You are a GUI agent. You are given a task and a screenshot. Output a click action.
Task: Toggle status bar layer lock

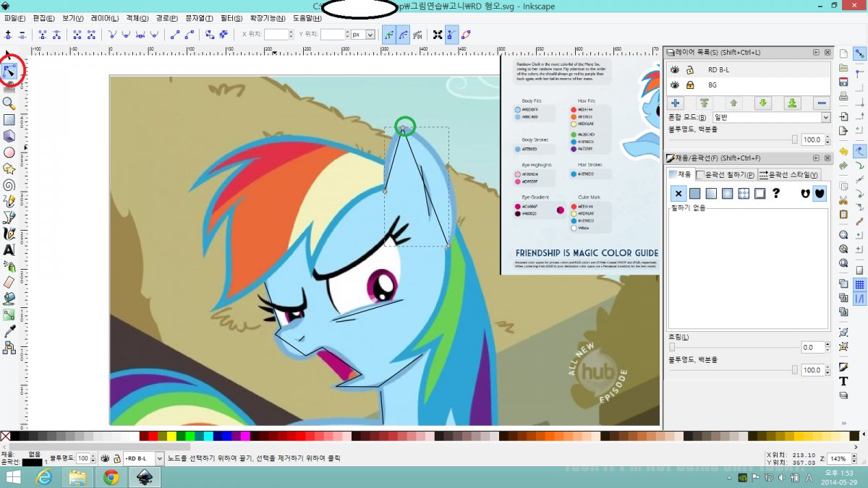pos(116,458)
